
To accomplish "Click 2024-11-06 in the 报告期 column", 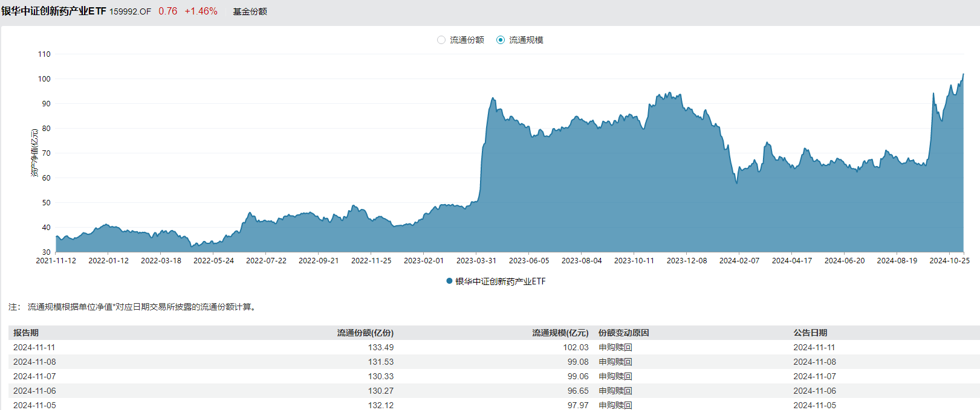I will (34, 391).
